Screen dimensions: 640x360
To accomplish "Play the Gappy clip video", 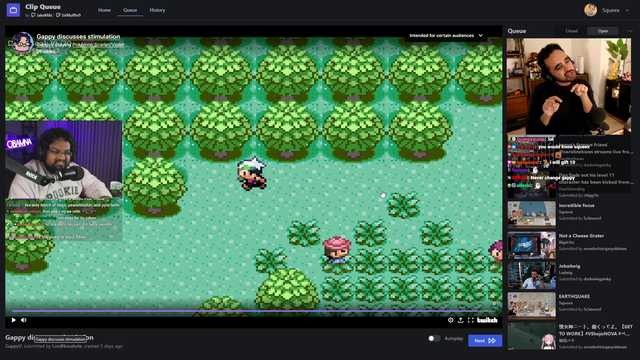I will tap(13, 320).
